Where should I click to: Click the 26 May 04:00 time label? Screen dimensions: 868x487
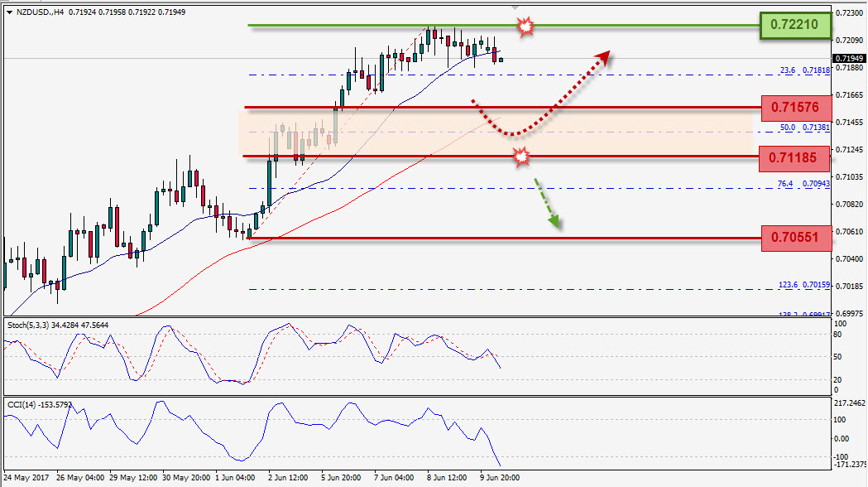(80, 478)
